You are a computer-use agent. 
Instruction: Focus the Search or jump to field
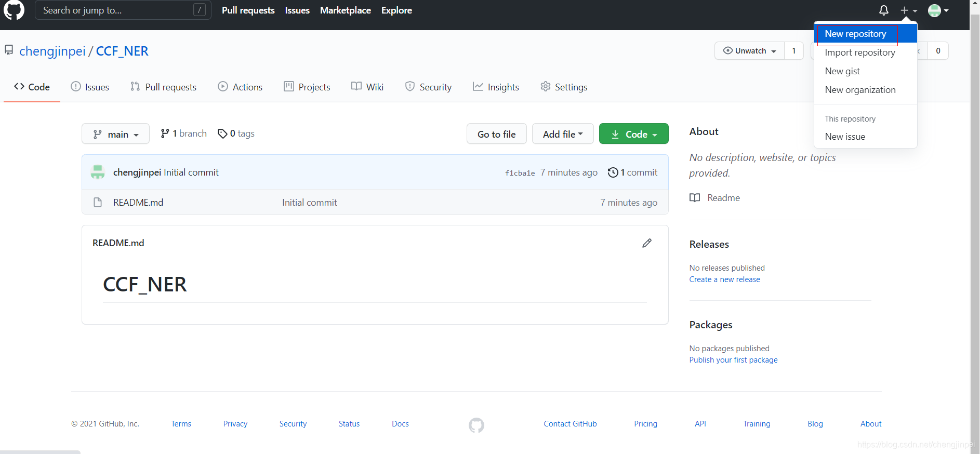(x=123, y=10)
